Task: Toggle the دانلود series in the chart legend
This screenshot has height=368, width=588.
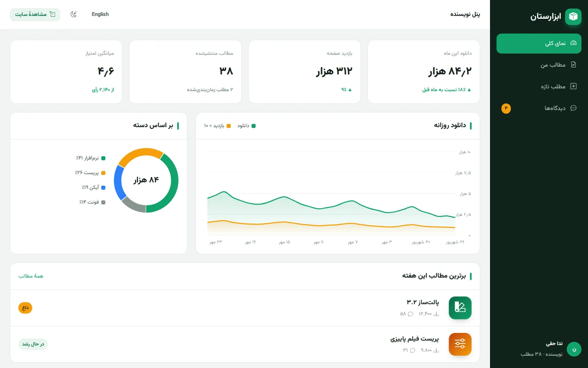Action: 246,126
